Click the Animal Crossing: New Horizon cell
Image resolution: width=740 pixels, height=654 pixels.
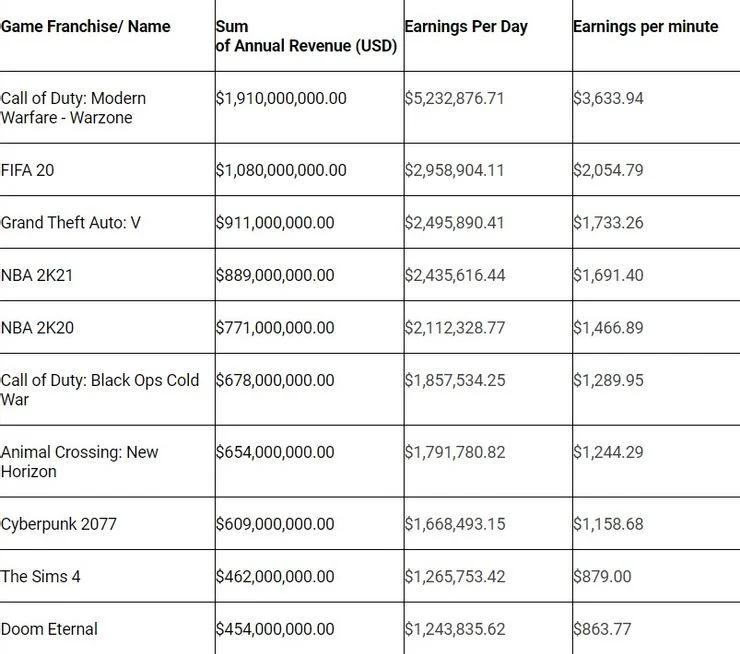click(x=79, y=461)
